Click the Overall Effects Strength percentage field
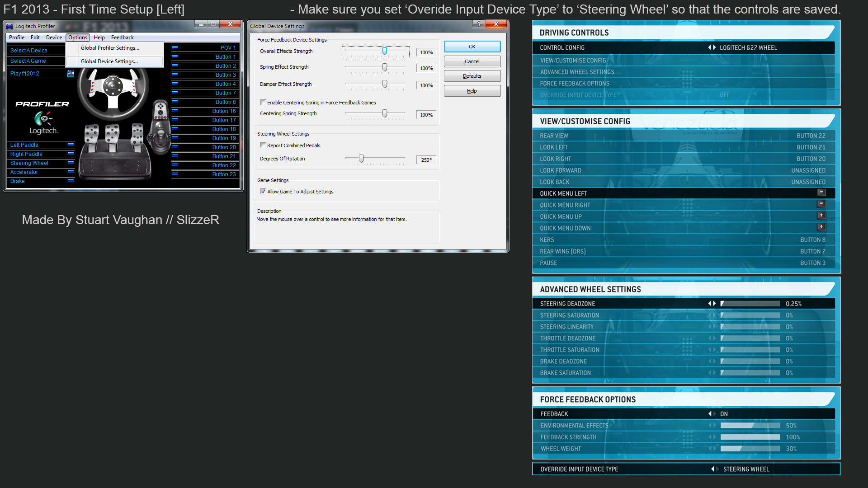This screenshot has height=488, width=868. point(426,52)
